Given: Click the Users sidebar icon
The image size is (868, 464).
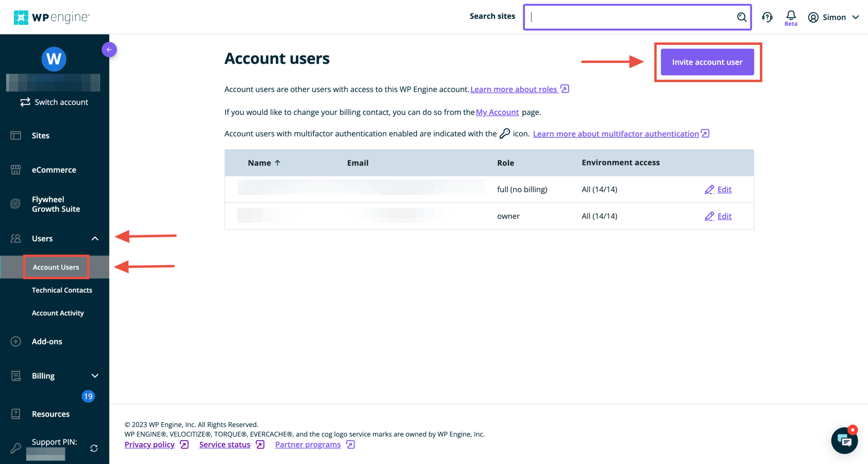Looking at the screenshot, I should pos(16,238).
